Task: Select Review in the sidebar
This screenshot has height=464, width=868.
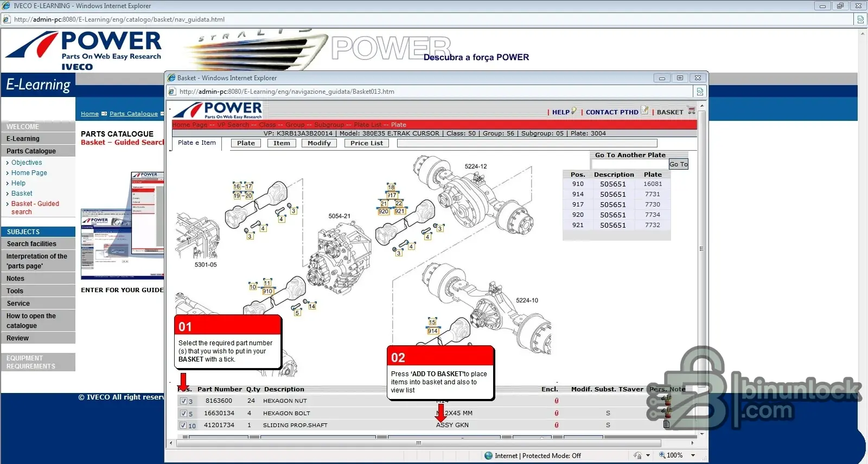Action: tap(38, 338)
